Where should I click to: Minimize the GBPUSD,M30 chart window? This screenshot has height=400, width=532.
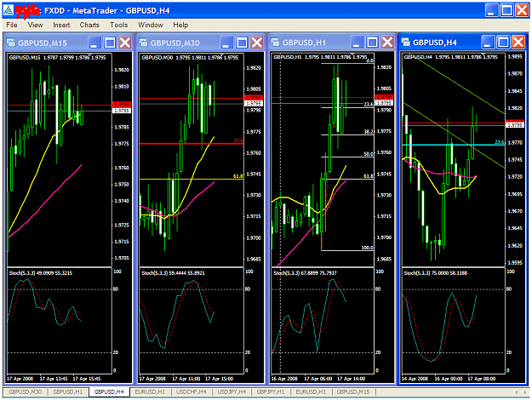coord(226,43)
